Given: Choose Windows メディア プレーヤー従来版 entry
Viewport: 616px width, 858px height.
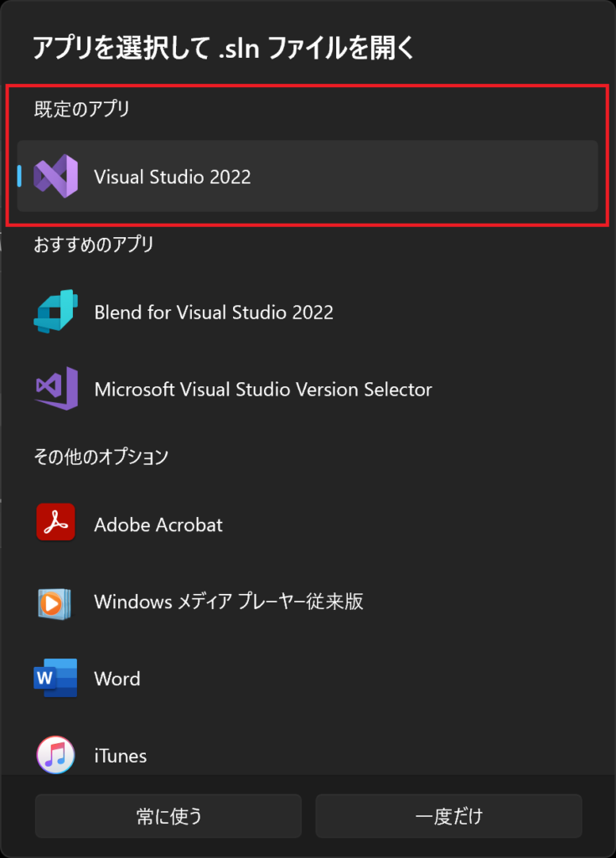Looking at the screenshot, I should (x=308, y=602).
